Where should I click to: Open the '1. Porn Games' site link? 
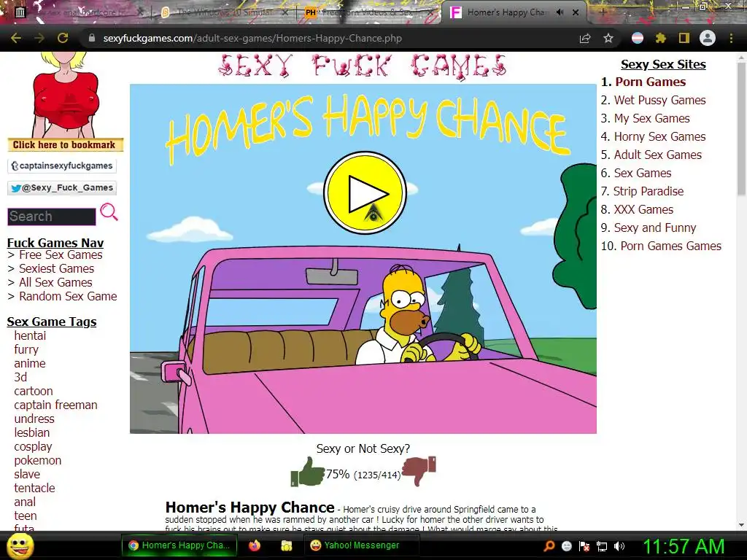pyautogui.click(x=650, y=82)
